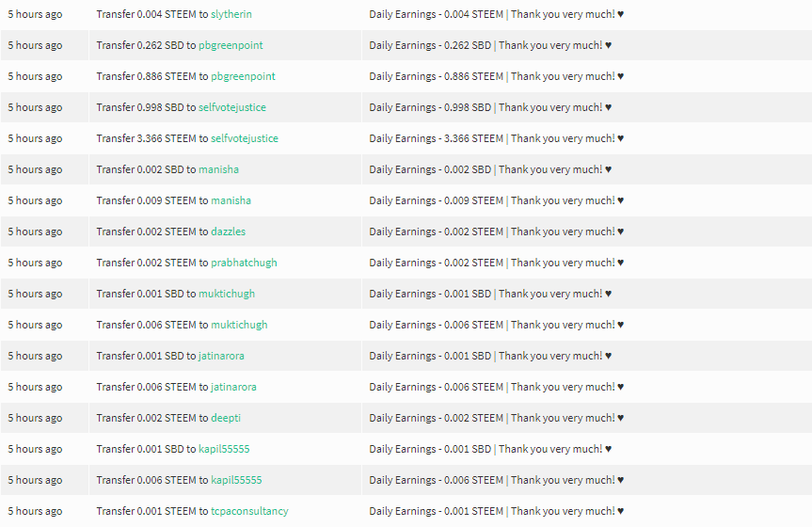This screenshot has width=812, height=527.
Task: Open slytherin account link
Action: [231, 14]
